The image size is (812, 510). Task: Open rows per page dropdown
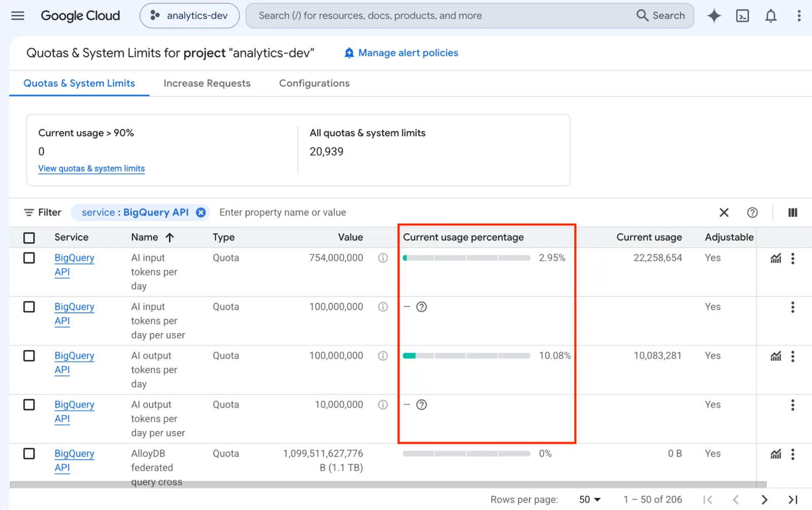(x=590, y=500)
